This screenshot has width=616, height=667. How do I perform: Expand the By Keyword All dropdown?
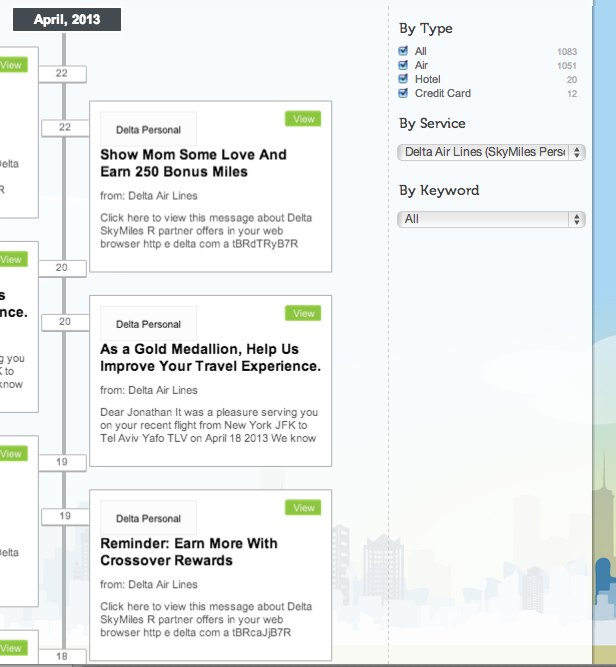[490, 218]
